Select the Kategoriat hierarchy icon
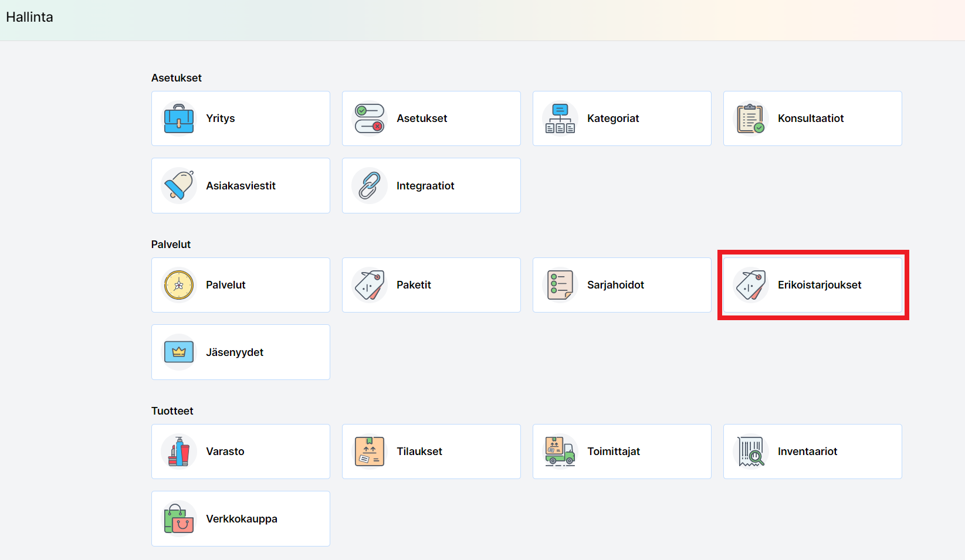The height and width of the screenshot is (560, 965). coord(560,118)
